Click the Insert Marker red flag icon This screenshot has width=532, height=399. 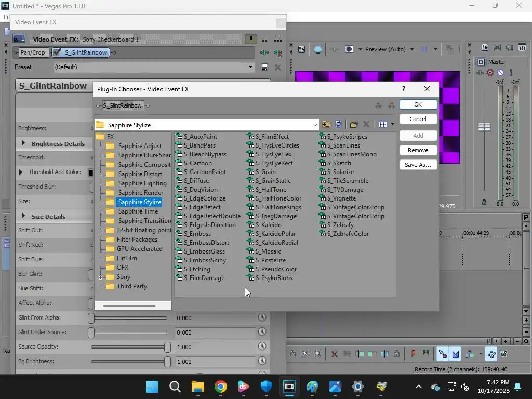[413, 354]
